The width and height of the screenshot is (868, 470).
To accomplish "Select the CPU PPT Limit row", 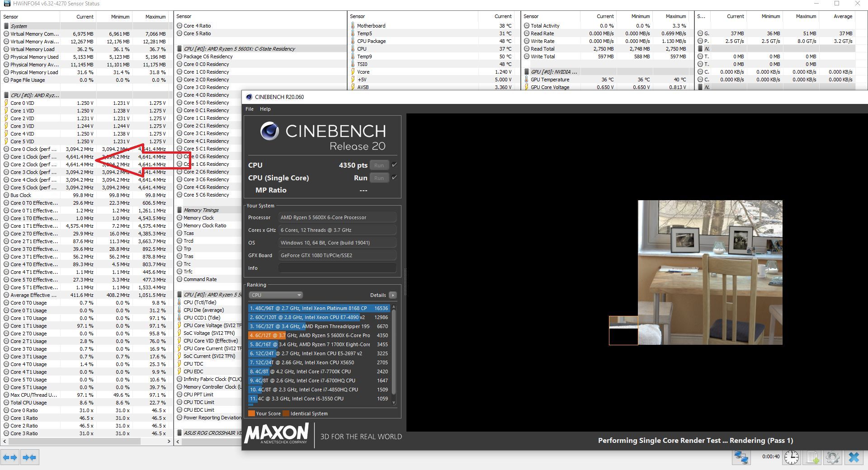I will (x=208, y=395).
